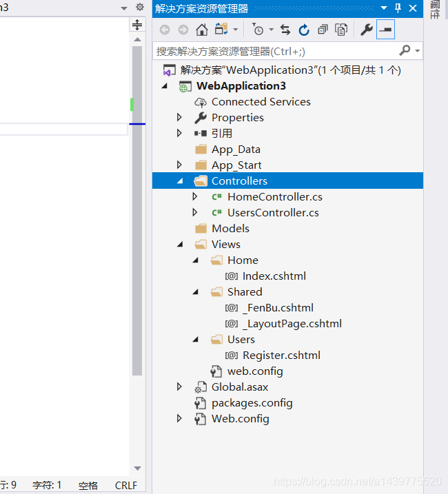Open the search options dropdown arrow
448x494 pixels.
pos(418,51)
